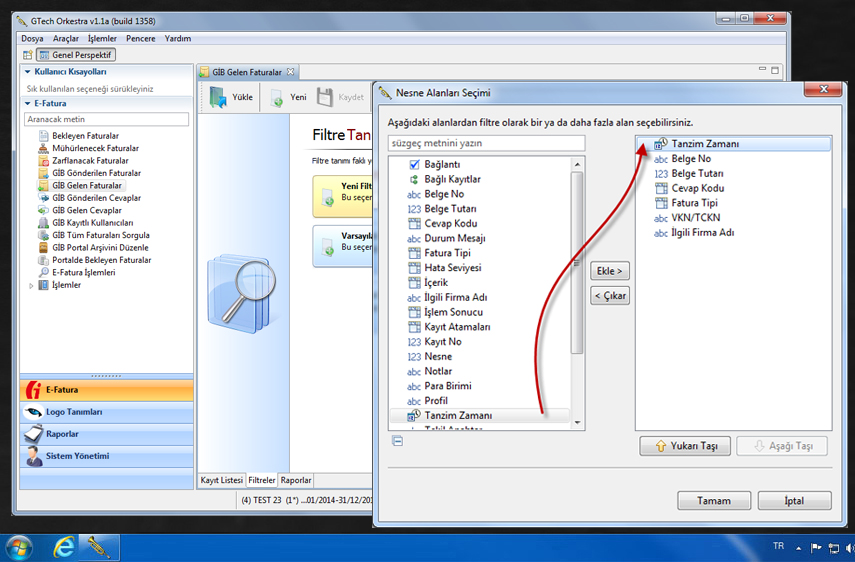Expand the İşlemler tree node

coord(31,286)
